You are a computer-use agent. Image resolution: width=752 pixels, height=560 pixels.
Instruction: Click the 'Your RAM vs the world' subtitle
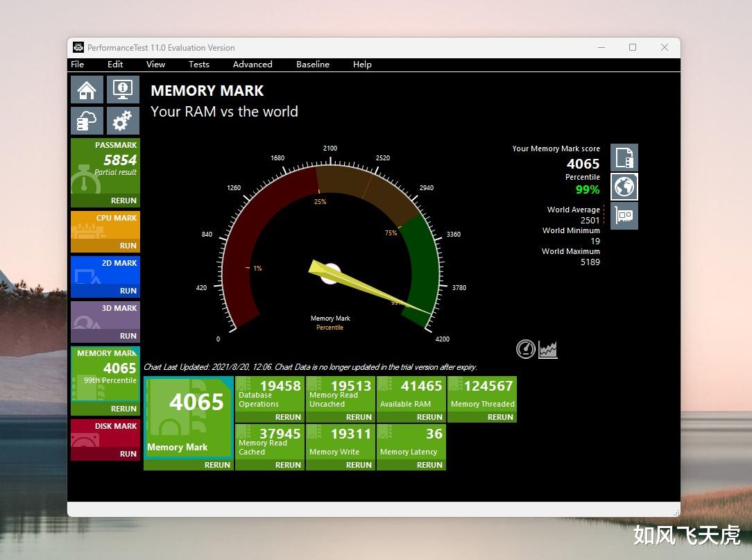(x=225, y=111)
